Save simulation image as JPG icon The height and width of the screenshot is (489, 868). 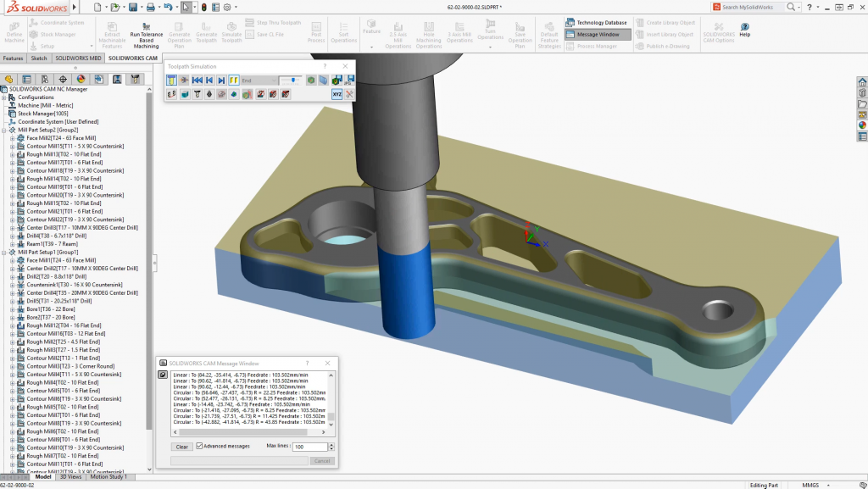pyautogui.click(x=349, y=81)
